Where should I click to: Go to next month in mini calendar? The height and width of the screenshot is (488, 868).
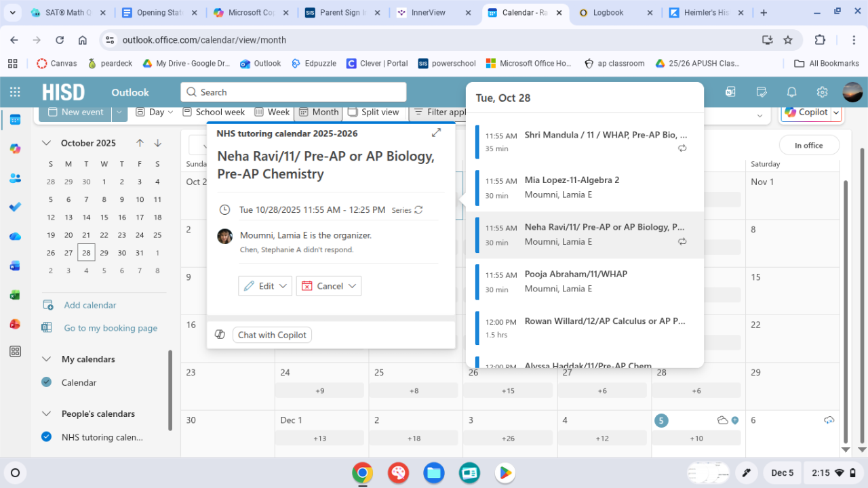[157, 143]
